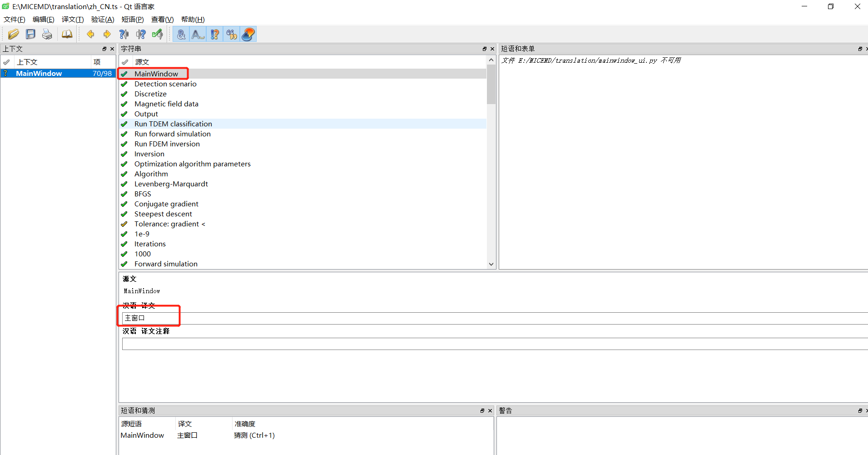This screenshot has width=868, height=455.
Task: Close the 上下文 panel
Action: pyautogui.click(x=112, y=49)
